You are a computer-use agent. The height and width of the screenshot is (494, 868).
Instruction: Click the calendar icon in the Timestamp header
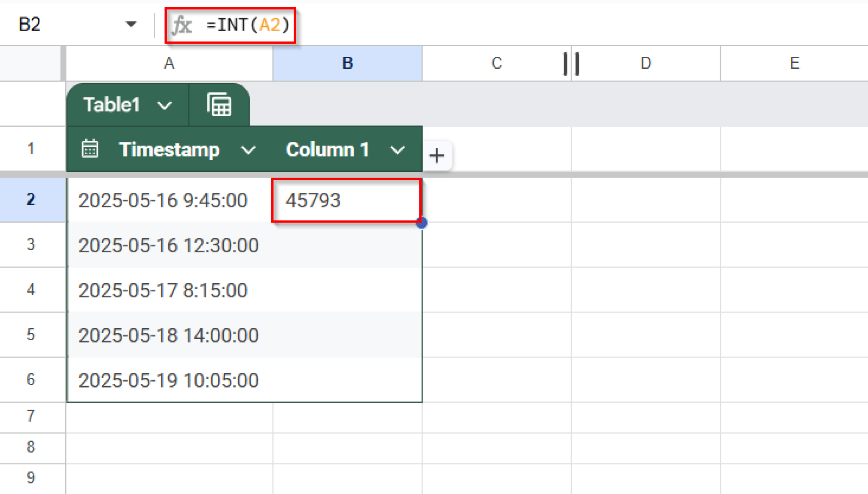pos(89,149)
